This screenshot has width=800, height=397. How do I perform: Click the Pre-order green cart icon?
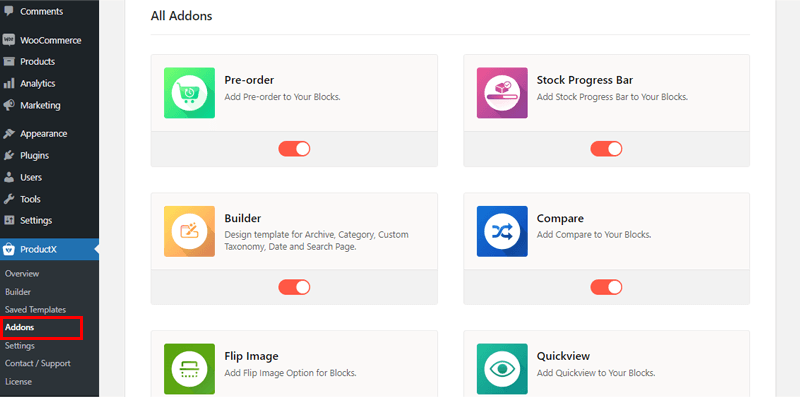pyautogui.click(x=189, y=93)
